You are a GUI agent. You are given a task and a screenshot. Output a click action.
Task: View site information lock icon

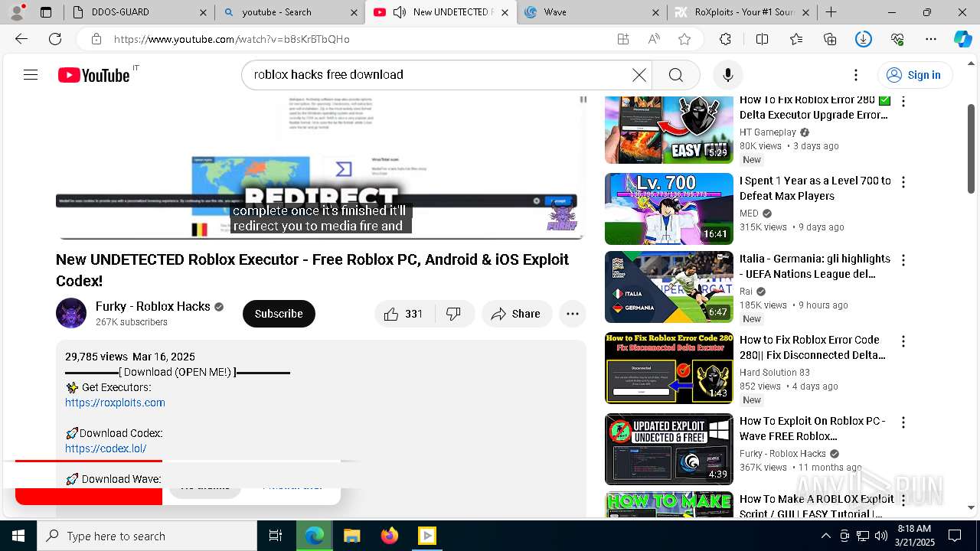[x=96, y=39]
